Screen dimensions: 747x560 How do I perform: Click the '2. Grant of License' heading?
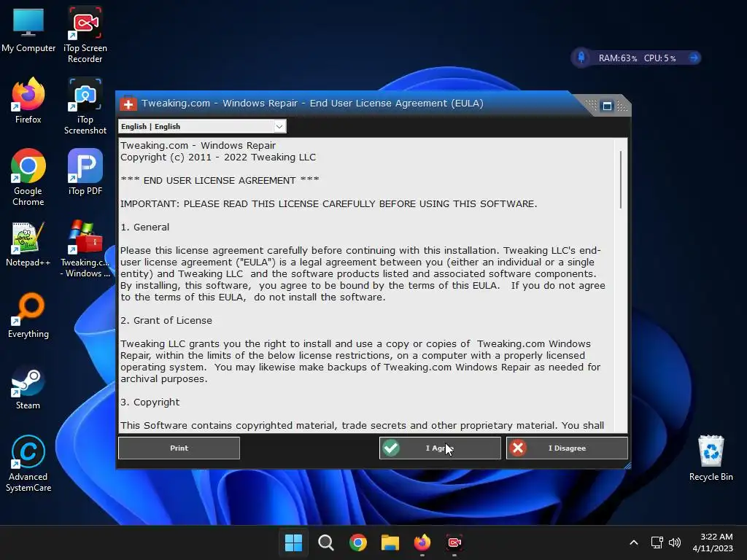pos(166,321)
